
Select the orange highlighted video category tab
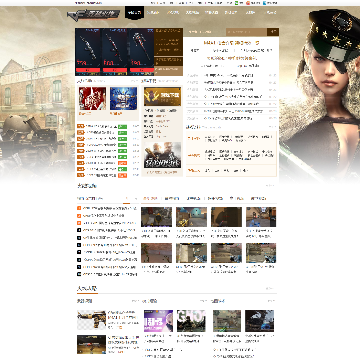[150, 199]
